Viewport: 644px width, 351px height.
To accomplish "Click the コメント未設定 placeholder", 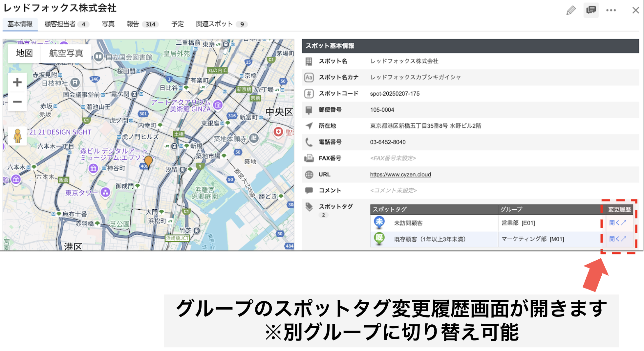I will [393, 190].
